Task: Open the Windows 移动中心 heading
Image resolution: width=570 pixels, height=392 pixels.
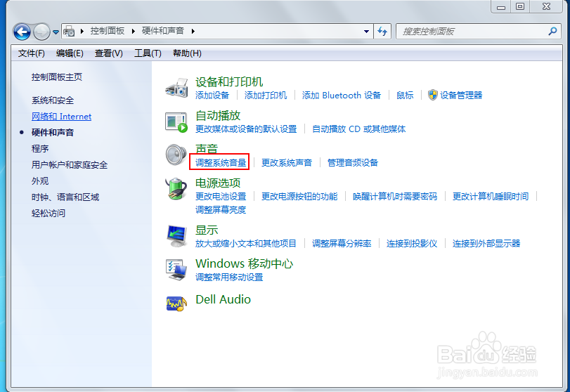Action: pos(244,263)
